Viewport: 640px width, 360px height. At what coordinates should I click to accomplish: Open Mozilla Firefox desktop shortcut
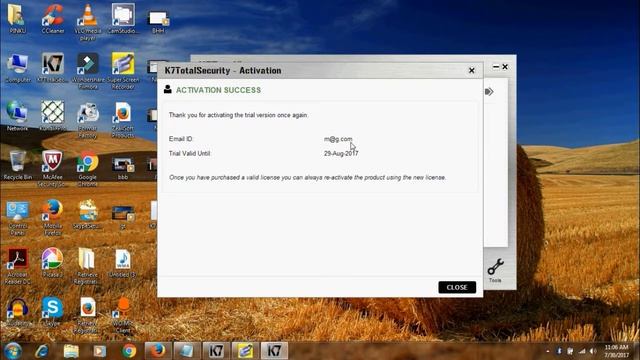pyautogui.click(x=53, y=218)
